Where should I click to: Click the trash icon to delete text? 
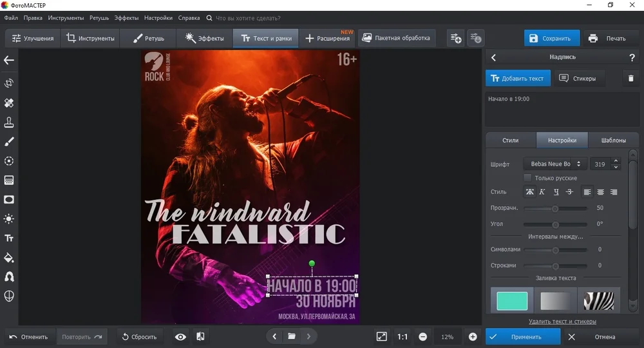point(630,78)
